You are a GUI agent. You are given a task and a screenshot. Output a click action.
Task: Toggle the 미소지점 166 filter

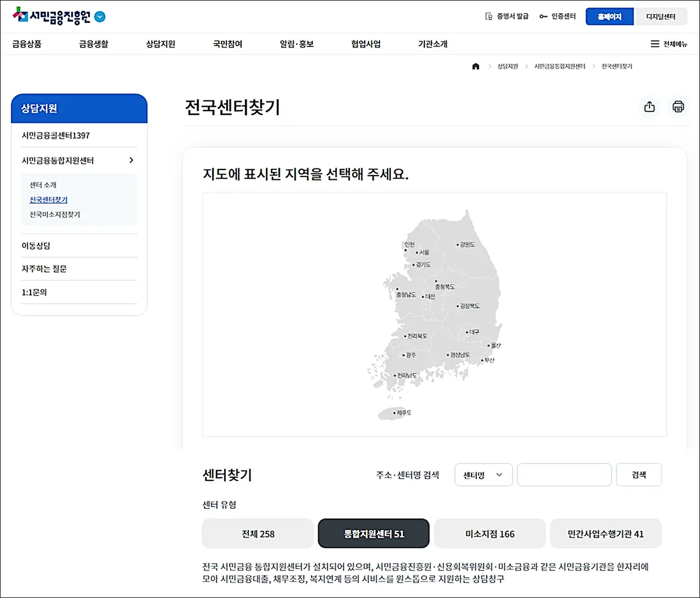489,533
